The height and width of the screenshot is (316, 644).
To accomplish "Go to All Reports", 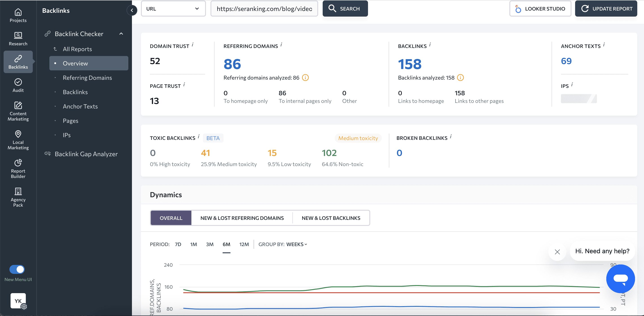I will [77, 49].
